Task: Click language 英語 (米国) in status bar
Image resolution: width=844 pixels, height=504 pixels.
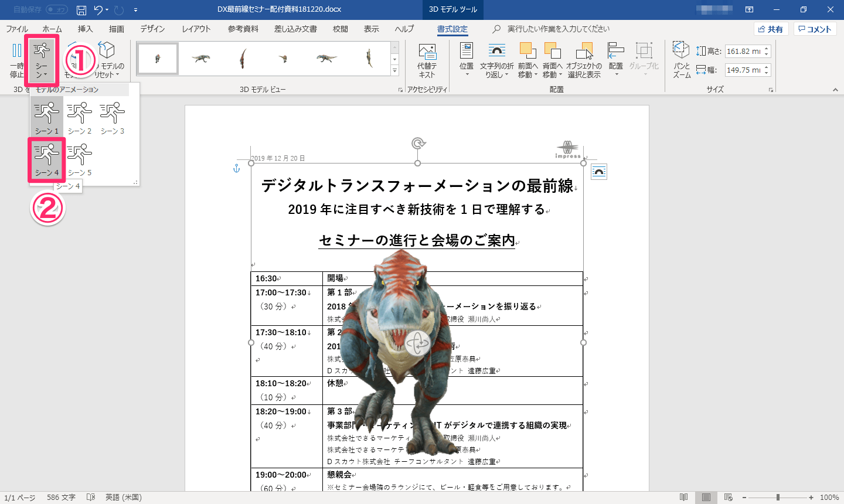Action: coord(124,498)
